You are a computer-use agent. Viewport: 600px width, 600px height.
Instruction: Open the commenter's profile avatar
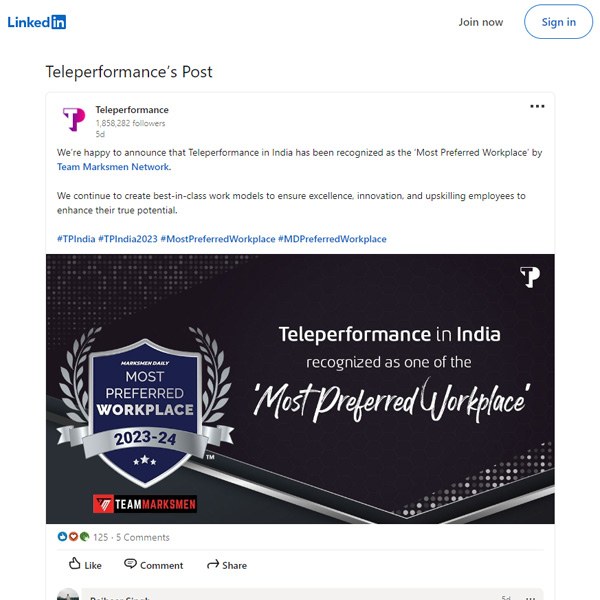(68, 594)
